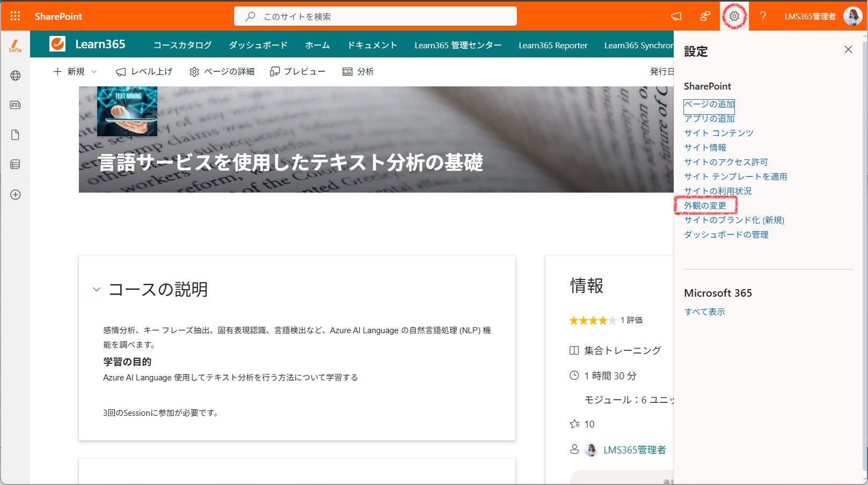Open Learn365 Reporter navigation item
Screen dimensions: 868x485
[x=553, y=45]
